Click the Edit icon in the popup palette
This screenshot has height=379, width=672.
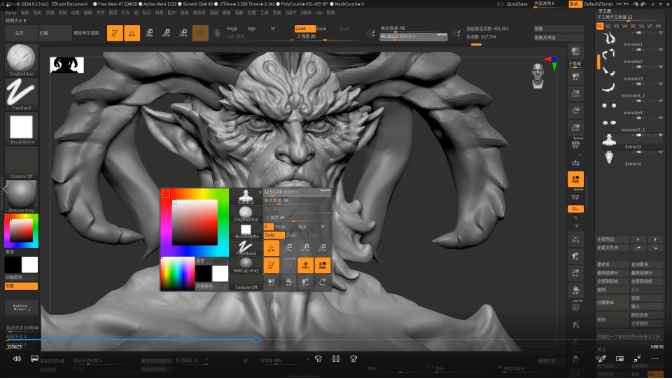coord(271,265)
